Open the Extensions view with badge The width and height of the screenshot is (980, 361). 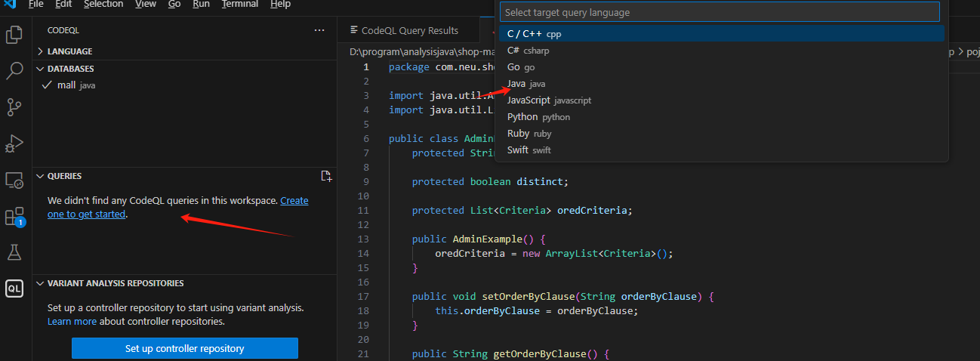(14, 217)
